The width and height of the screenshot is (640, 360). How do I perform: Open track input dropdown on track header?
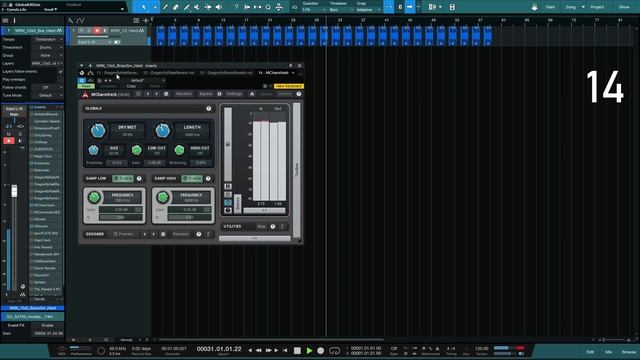tap(94, 42)
